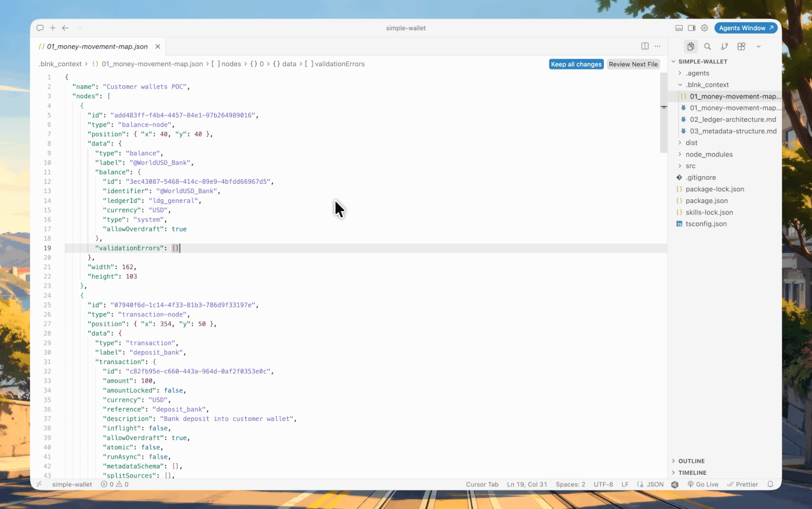This screenshot has width=812, height=509.
Task: Expand additional sidebar views chevron
Action: tap(758, 46)
